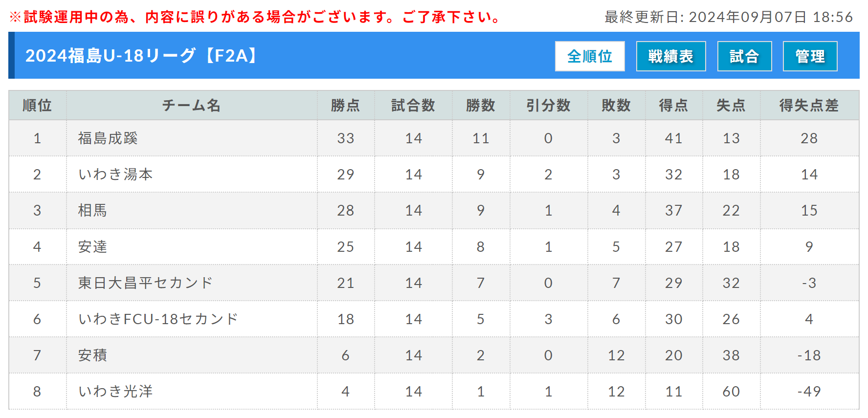Click the 勝点 column header

point(346,105)
